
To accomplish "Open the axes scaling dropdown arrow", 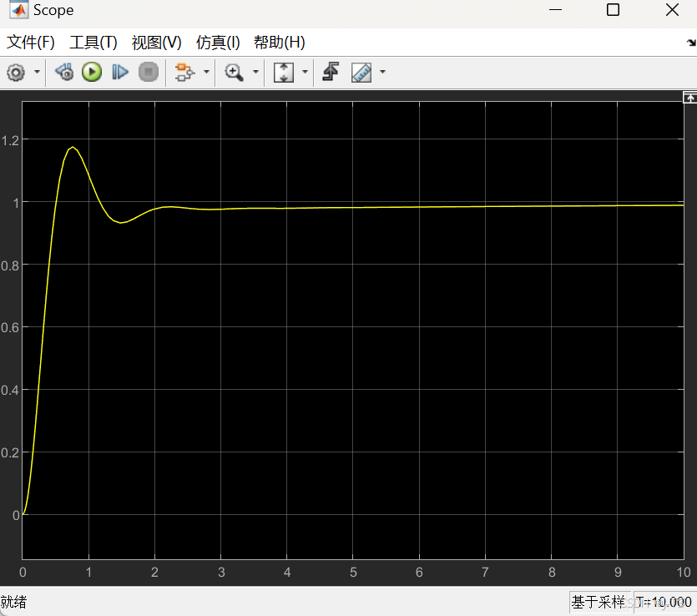I will (305, 72).
